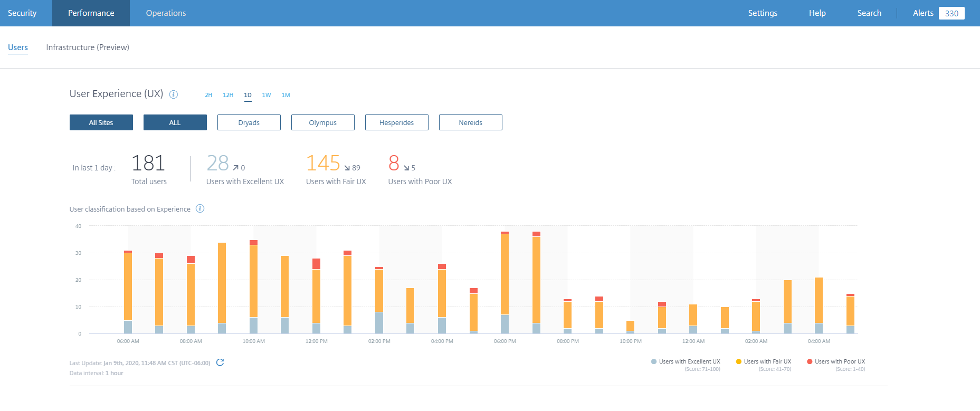Click the Olympus filter button
The height and width of the screenshot is (411, 980).
pyautogui.click(x=322, y=122)
